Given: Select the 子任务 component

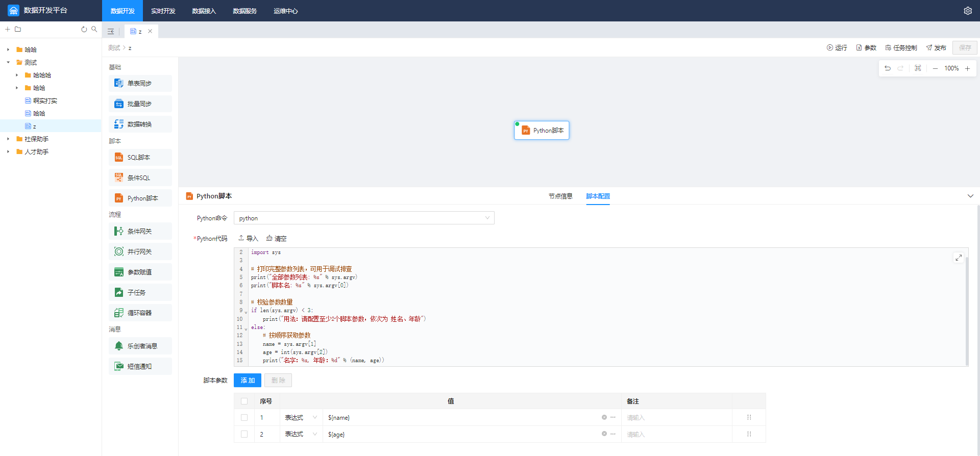Looking at the screenshot, I should pyautogui.click(x=140, y=292).
